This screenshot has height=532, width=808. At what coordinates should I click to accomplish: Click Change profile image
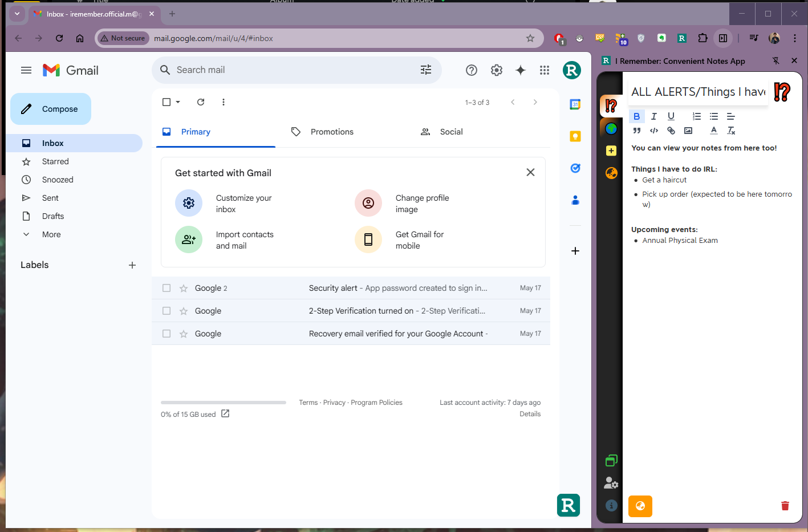pyautogui.click(x=422, y=204)
